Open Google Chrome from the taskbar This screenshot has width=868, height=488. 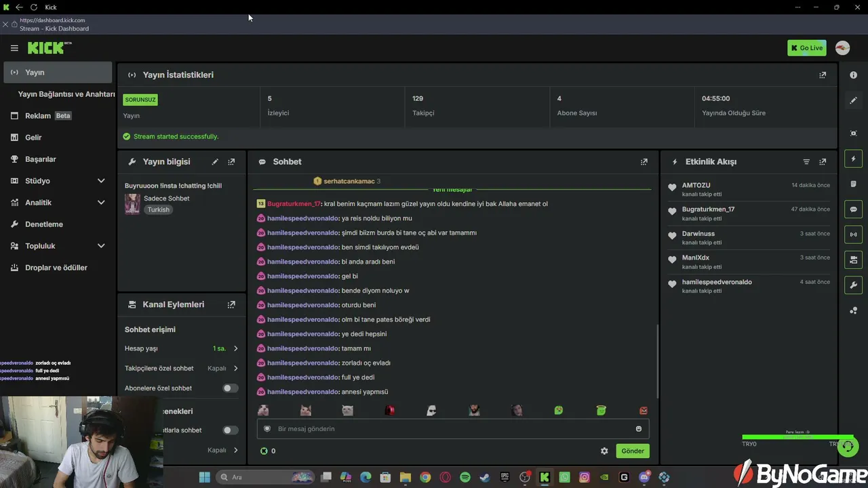pyautogui.click(x=425, y=477)
